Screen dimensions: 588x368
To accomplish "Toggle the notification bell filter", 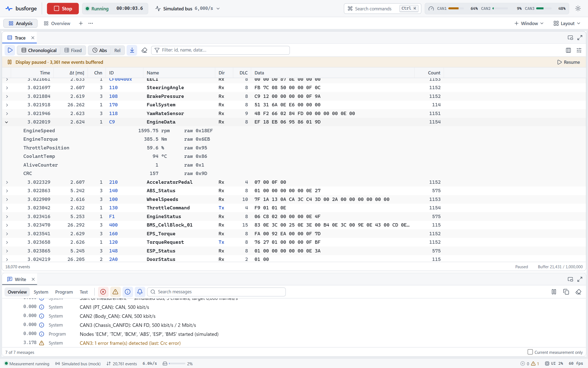I will [x=140, y=292].
